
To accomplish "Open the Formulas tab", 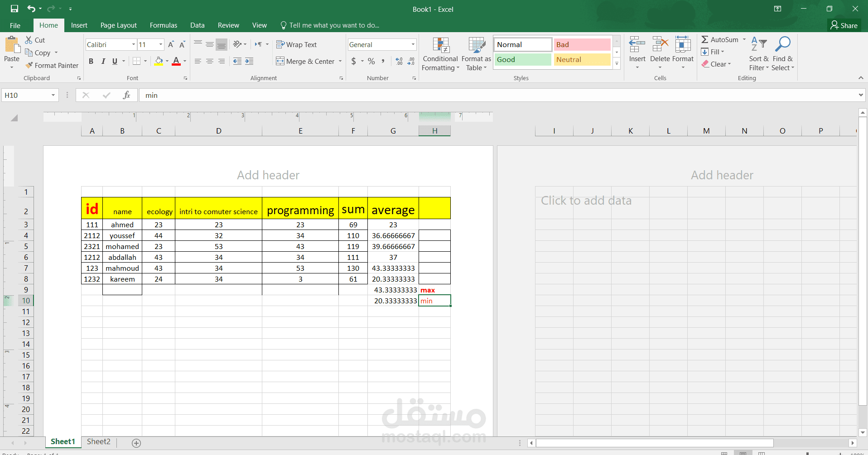I will (164, 25).
